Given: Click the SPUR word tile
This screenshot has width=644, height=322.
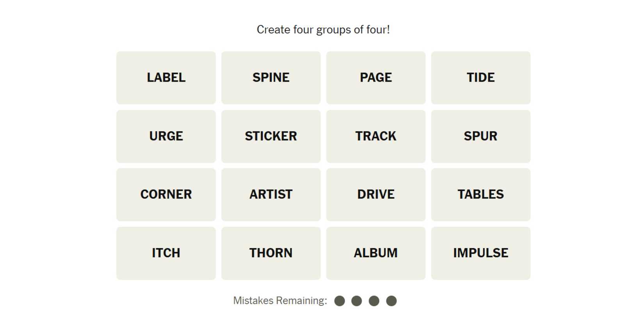Looking at the screenshot, I should pyautogui.click(x=480, y=136).
